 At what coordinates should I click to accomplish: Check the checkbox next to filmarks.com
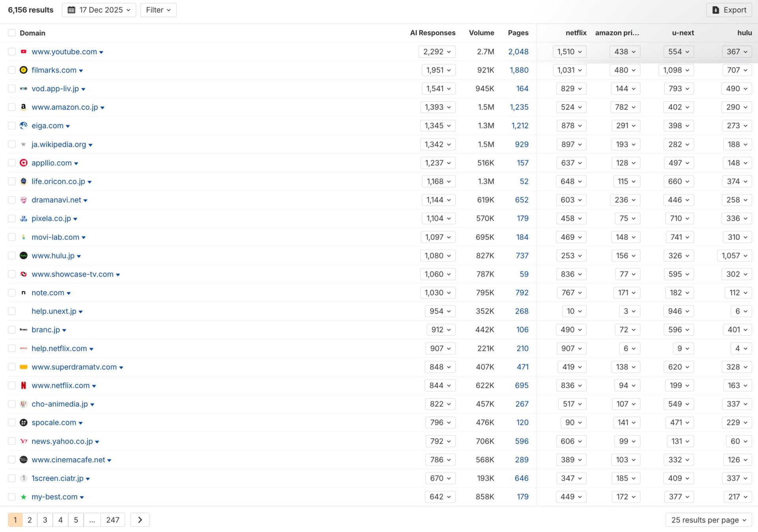(x=11, y=70)
